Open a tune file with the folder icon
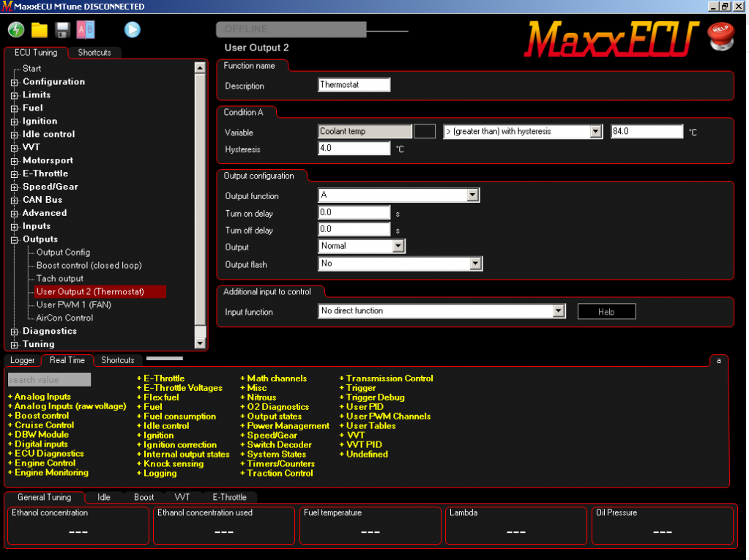This screenshot has height=560, width=749. tap(40, 30)
